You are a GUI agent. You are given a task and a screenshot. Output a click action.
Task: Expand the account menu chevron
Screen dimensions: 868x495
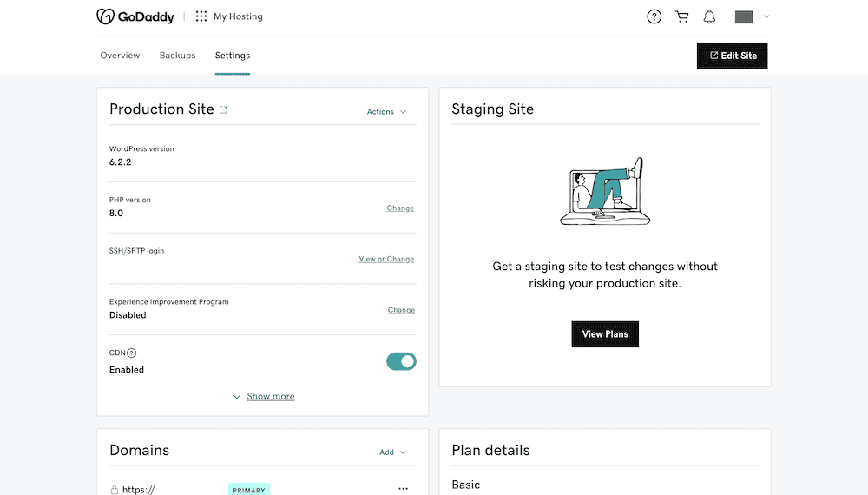point(766,16)
